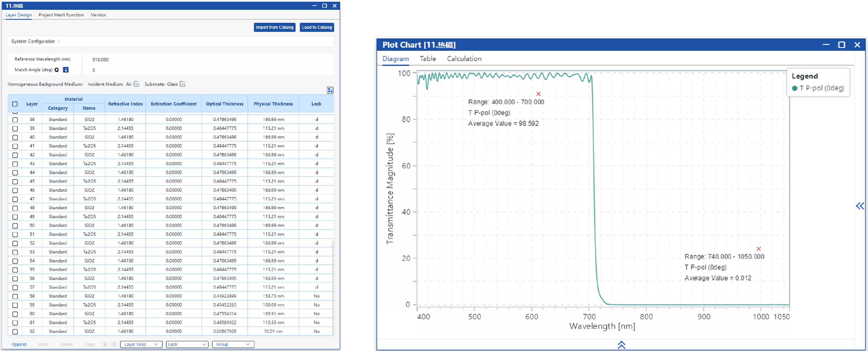Click the Match Angle info icon

pos(66,70)
